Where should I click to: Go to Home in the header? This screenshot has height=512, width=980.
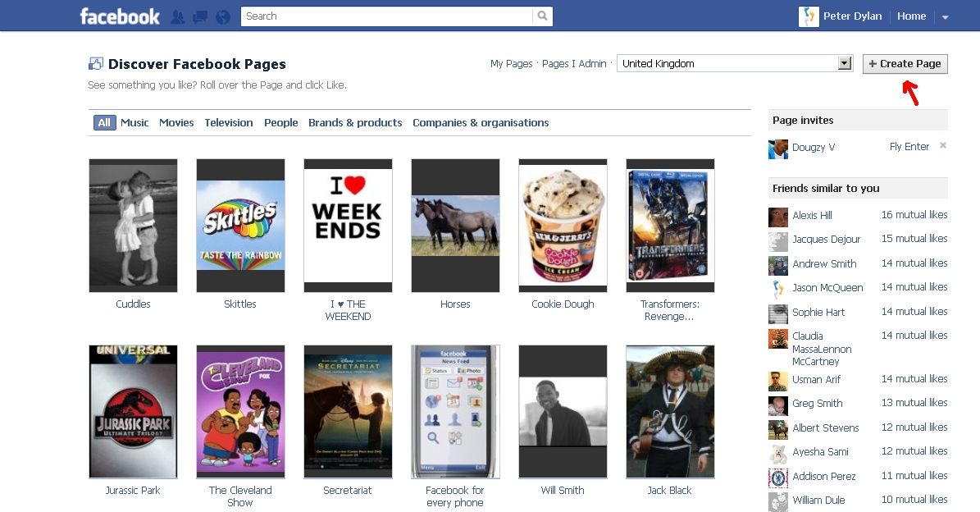[x=911, y=16]
